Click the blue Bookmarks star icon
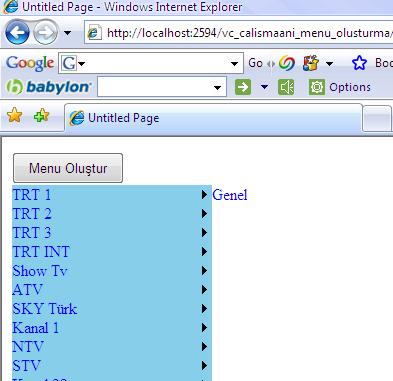Screen dimensions: 393x381 pyautogui.click(x=359, y=63)
